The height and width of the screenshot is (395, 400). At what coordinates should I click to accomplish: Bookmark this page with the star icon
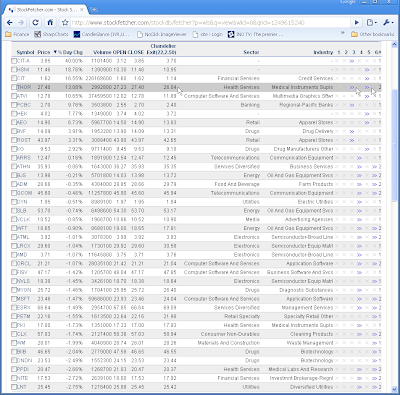[65, 23]
